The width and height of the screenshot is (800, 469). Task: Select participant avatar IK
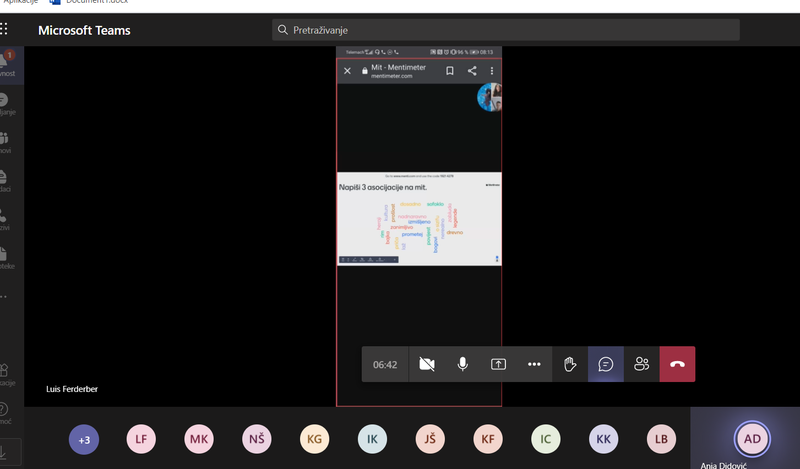(x=372, y=439)
